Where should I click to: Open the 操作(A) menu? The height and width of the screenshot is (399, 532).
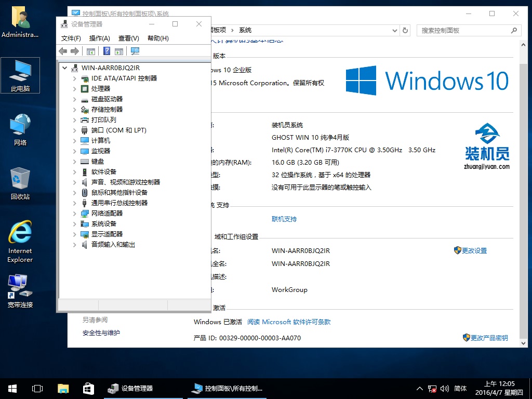(99, 38)
